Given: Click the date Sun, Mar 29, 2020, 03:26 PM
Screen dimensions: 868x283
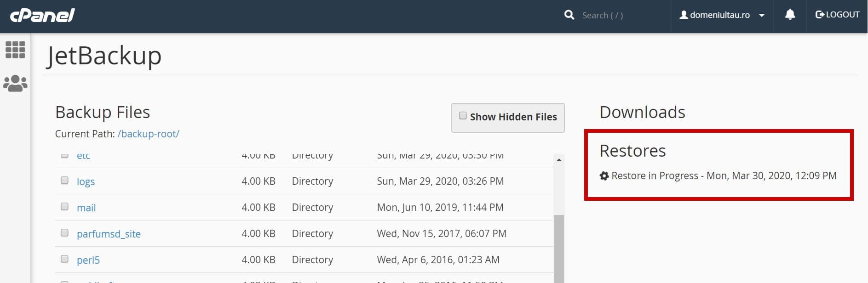Looking at the screenshot, I should [x=440, y=181].
